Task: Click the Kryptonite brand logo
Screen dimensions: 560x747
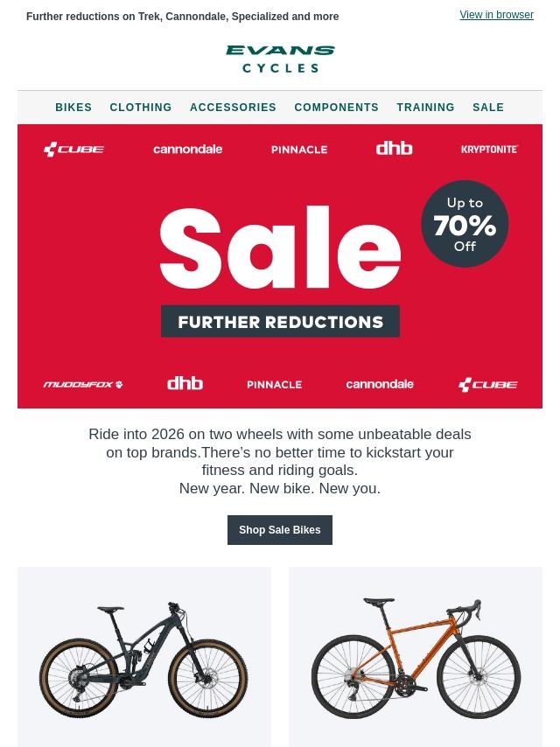Action: point(489,149)
